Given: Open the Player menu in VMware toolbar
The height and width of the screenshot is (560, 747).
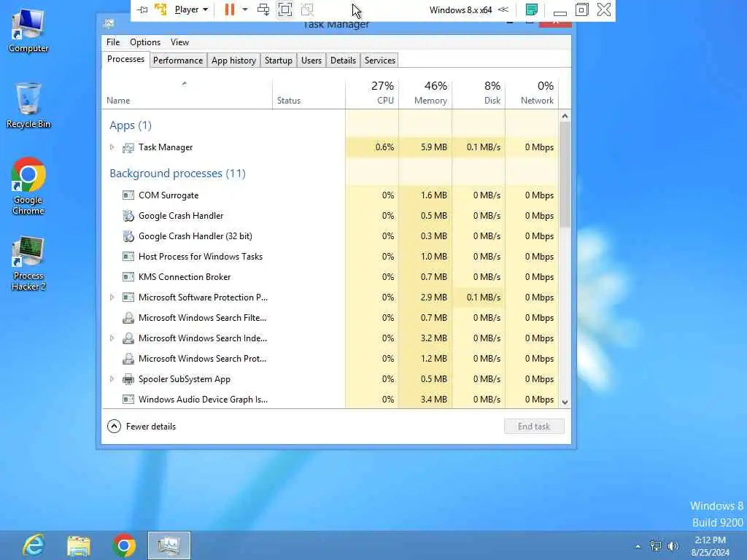Looking at the screenshot, I should pyautogui.click(x=191, y=9).
